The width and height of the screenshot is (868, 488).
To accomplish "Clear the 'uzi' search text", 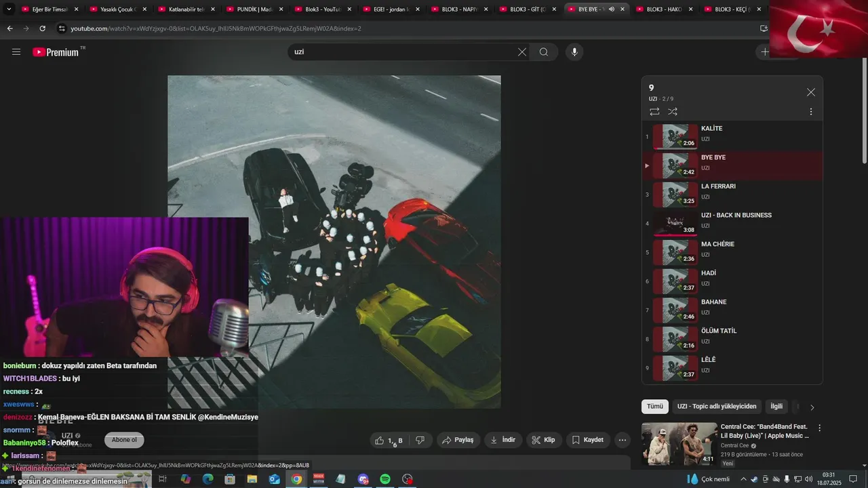I will [522, 52].
